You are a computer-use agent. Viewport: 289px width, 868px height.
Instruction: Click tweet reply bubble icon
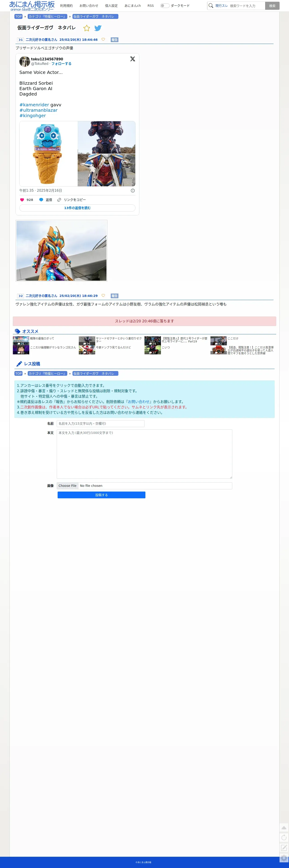click(x=41, y=200)
